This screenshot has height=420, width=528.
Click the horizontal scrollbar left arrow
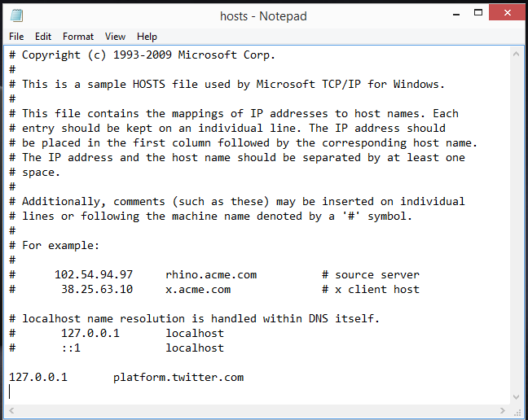coord(11,410)
